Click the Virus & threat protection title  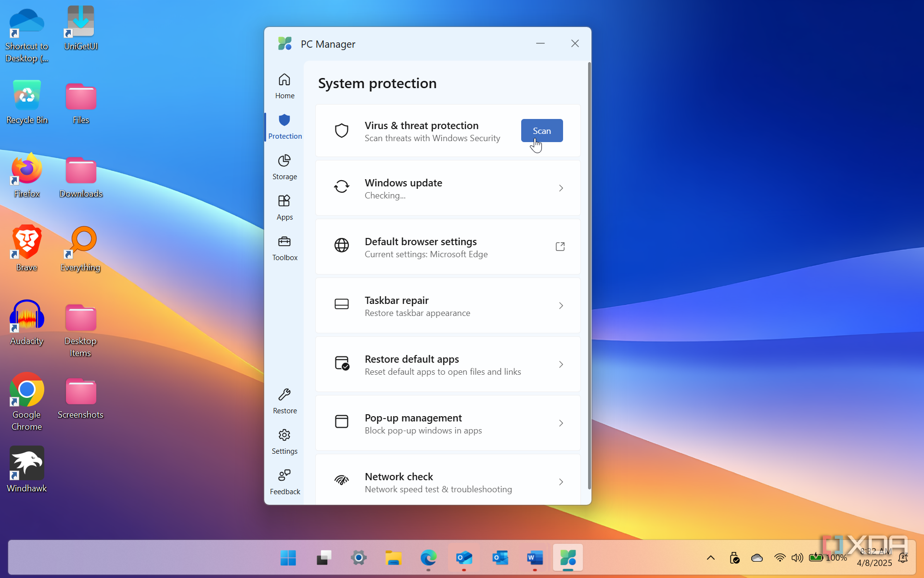[422, 125]
